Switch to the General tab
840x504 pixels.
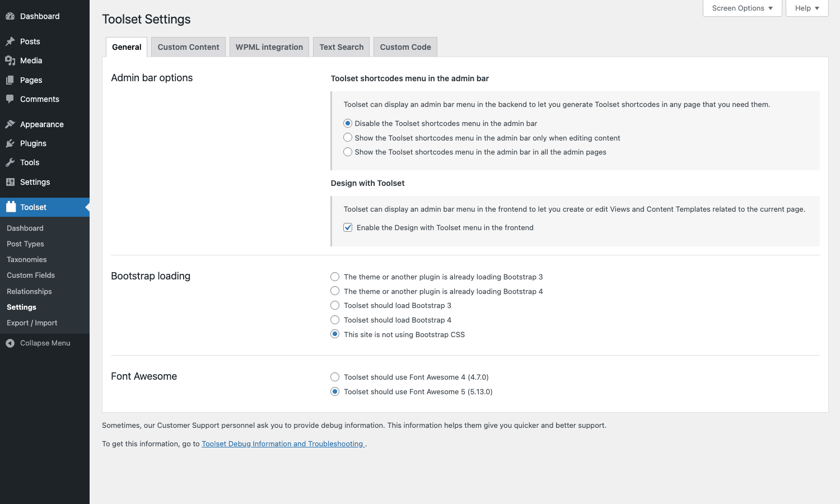point(127,47)
